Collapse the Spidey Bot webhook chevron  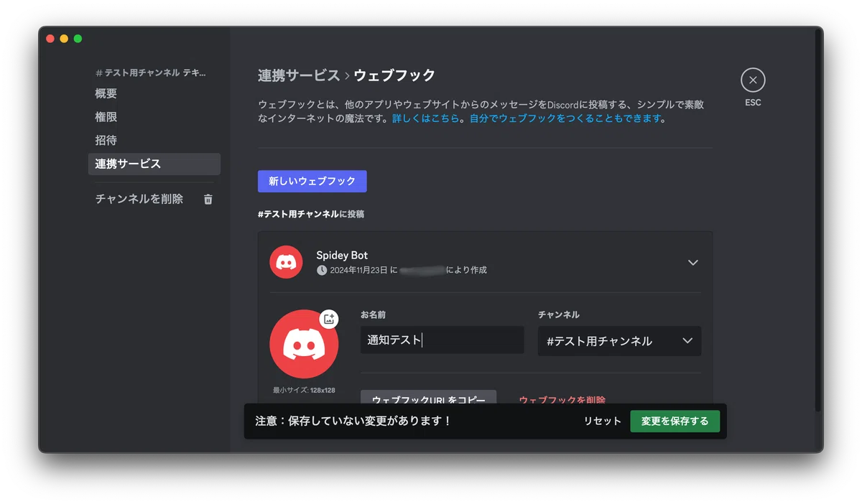(693, 262)
